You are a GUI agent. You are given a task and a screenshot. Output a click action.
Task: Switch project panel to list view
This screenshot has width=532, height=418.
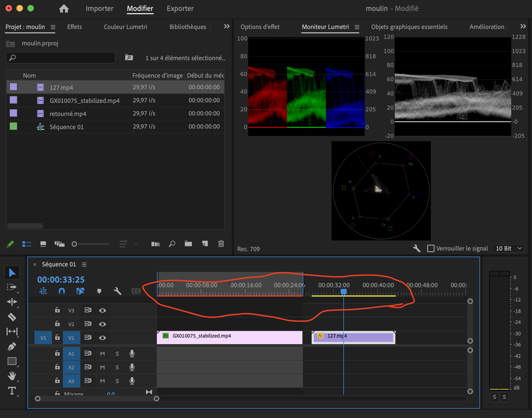[27, 244]
